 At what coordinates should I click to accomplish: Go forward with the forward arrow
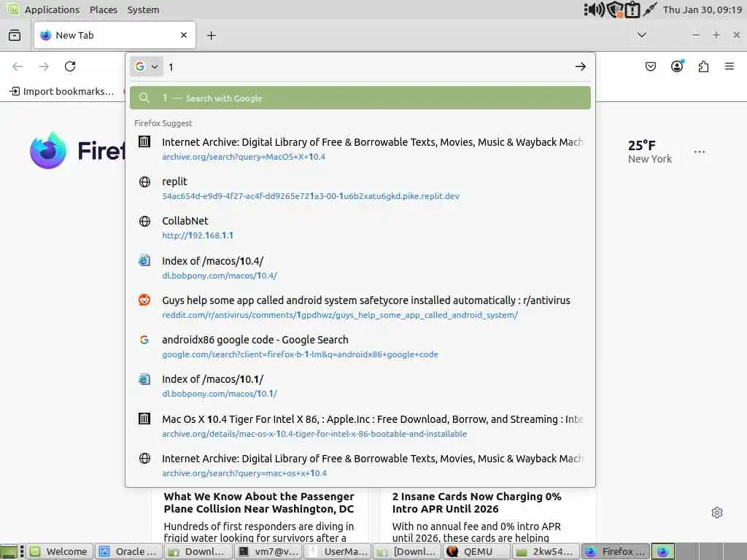pos(44,66)
